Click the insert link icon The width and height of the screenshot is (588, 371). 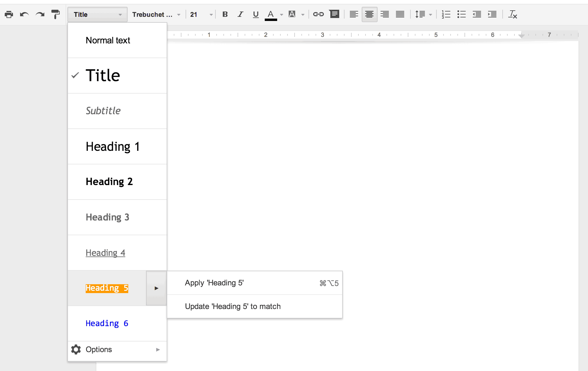(x=319, y=14)
